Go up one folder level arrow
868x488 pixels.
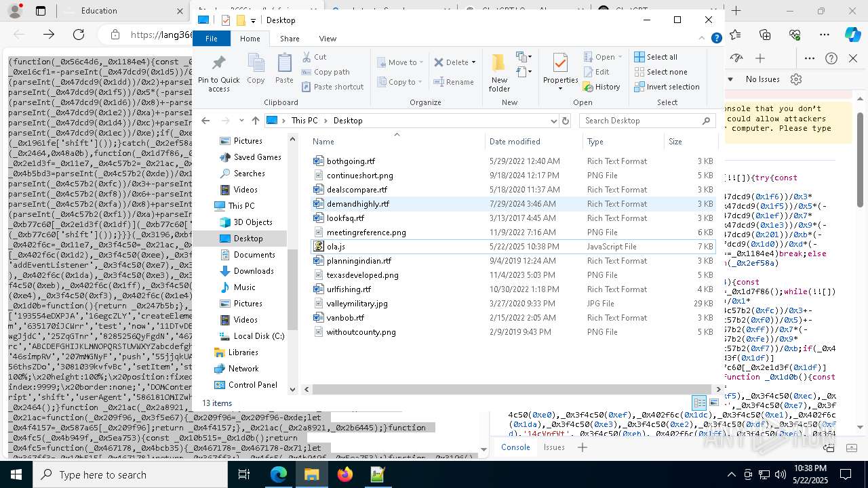[x=255, y=121]
